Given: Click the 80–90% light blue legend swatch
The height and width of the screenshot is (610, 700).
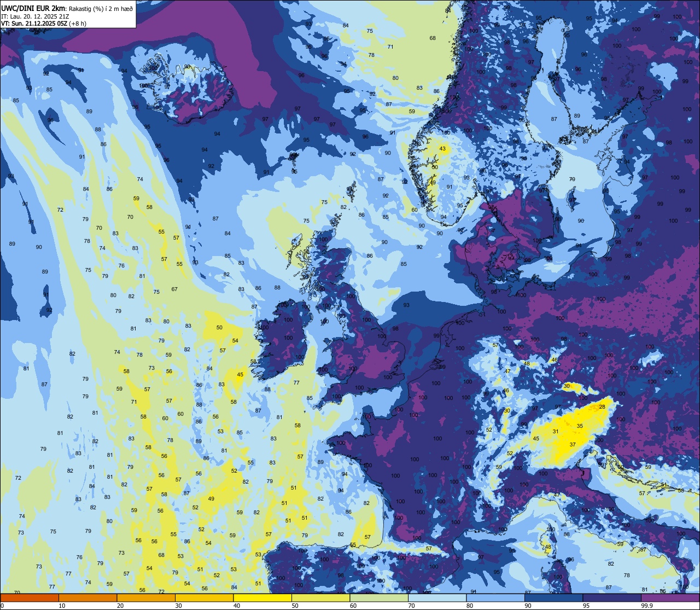Looking at the screenshot, I should [x=495, y=598].
